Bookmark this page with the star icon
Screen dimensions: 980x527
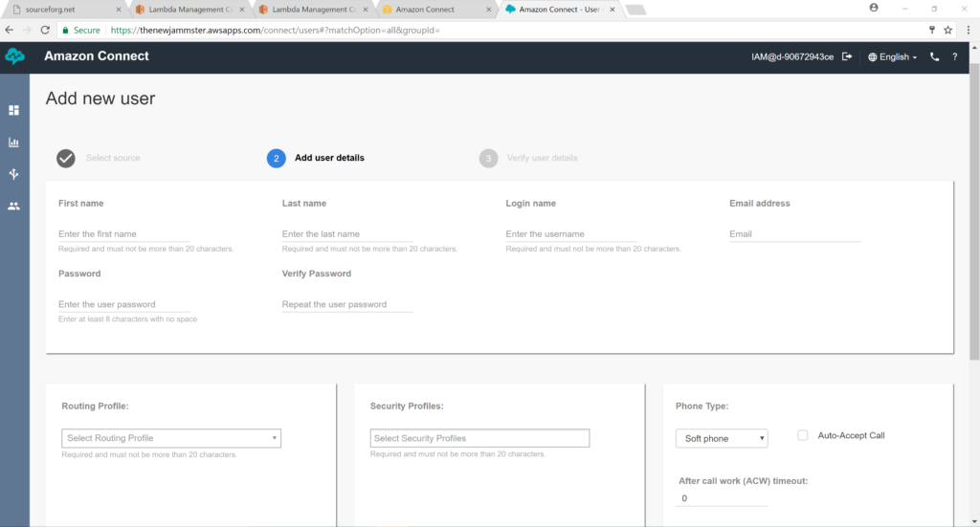948,30
